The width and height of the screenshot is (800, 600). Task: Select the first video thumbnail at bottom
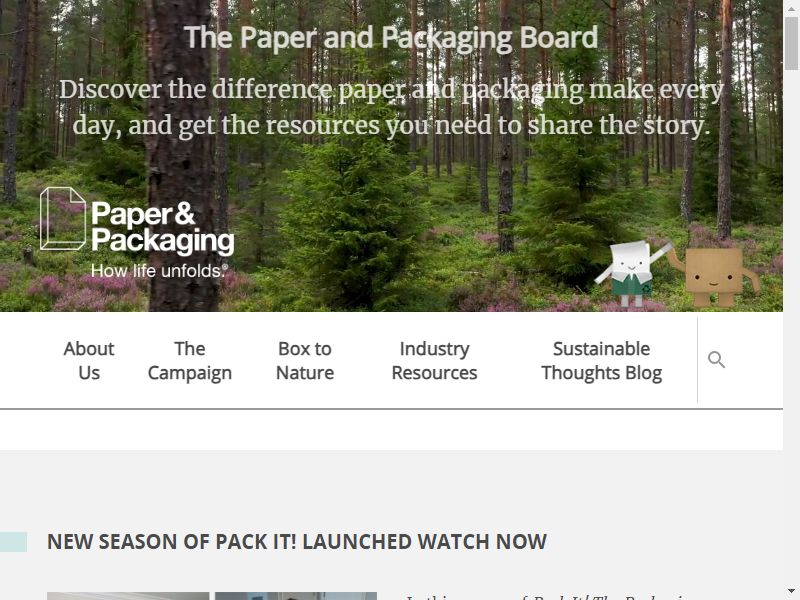click(128, 596)
